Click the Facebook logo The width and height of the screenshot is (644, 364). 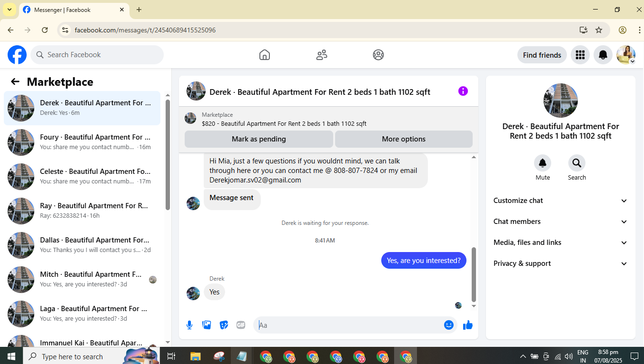click(x=17, y=55)
